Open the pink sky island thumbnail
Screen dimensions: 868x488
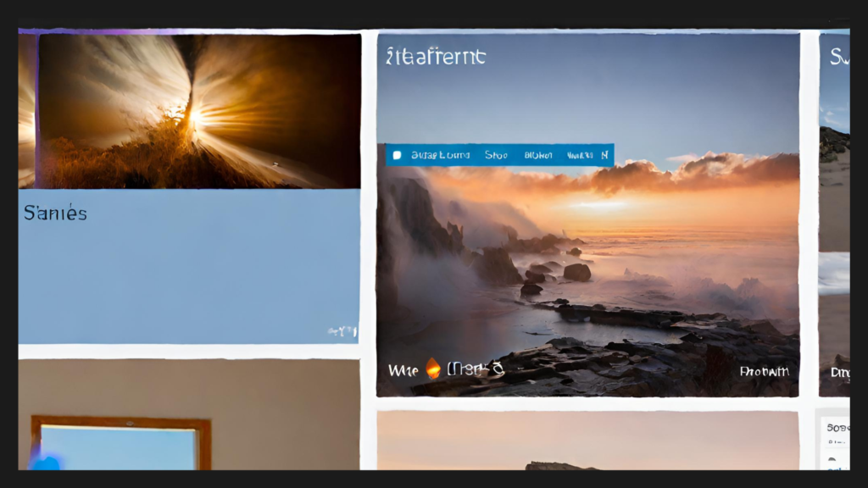click(587, 441)
